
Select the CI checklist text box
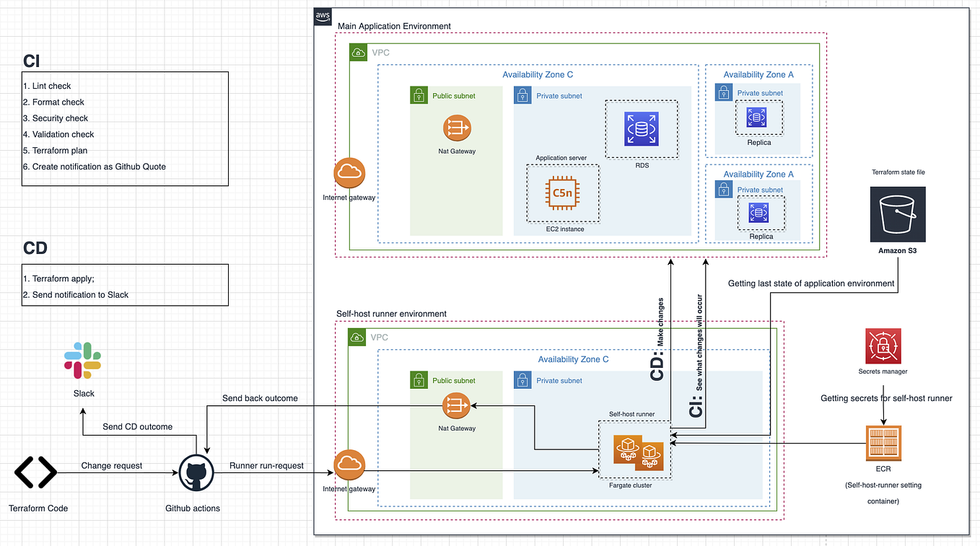(125, 128)
